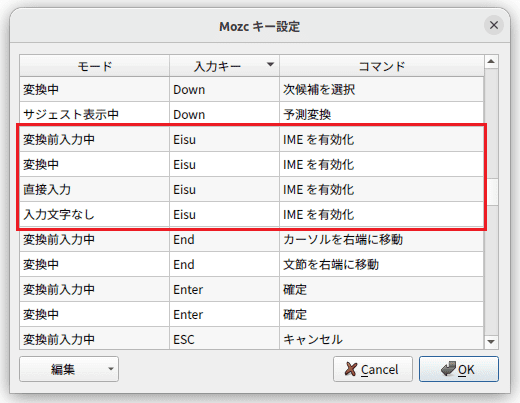520x403 pixels.
Task: Select 予測変換 command cell
Action: 381,114
